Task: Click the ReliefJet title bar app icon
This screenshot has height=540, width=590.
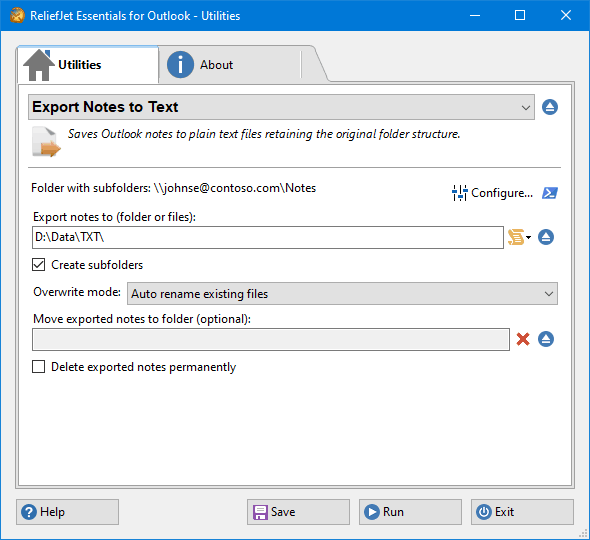Action: pyautogui.click(x=17, y=15)
